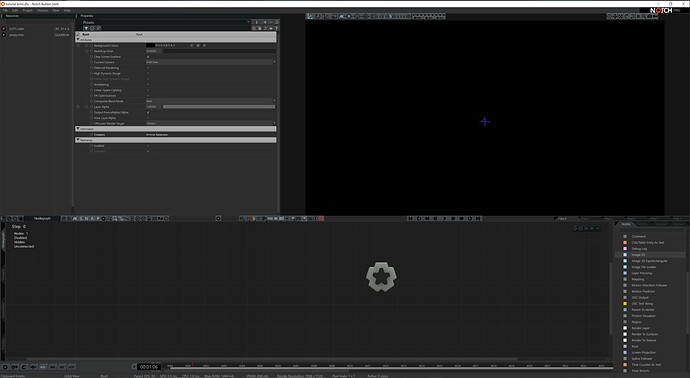The width and height of the screenshot is (690, 378).
Task: Toggle the Clear Screen Enabled checkbox
Action: (x=148, y=57)
